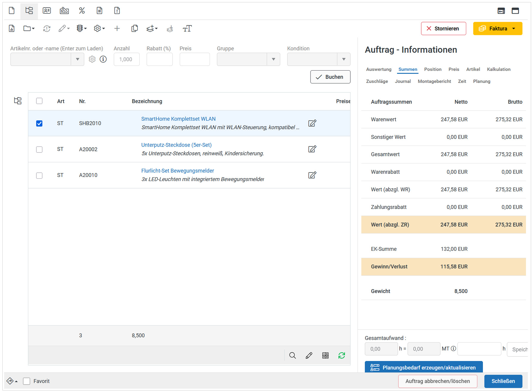Click the magnifier search icon below table

coord(292,355)
